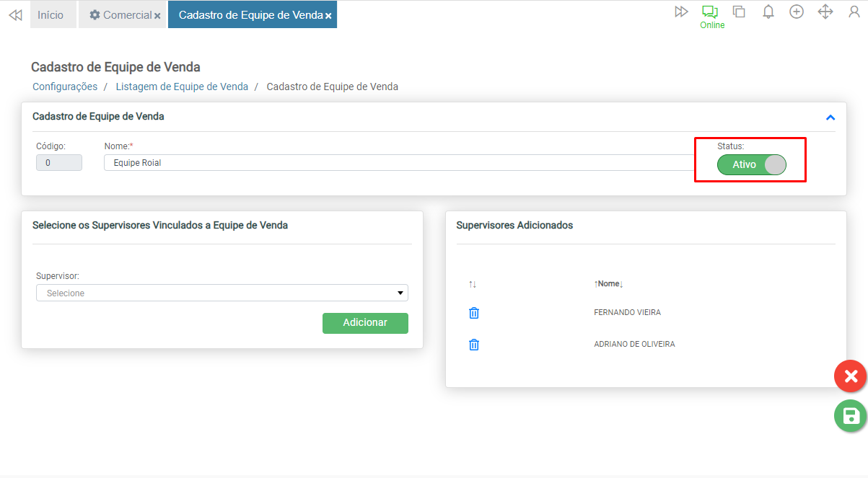The height and width of the screenshot is (478, 868).
Task: Click the plus circle icon in top bar
Action: (797, 12)
